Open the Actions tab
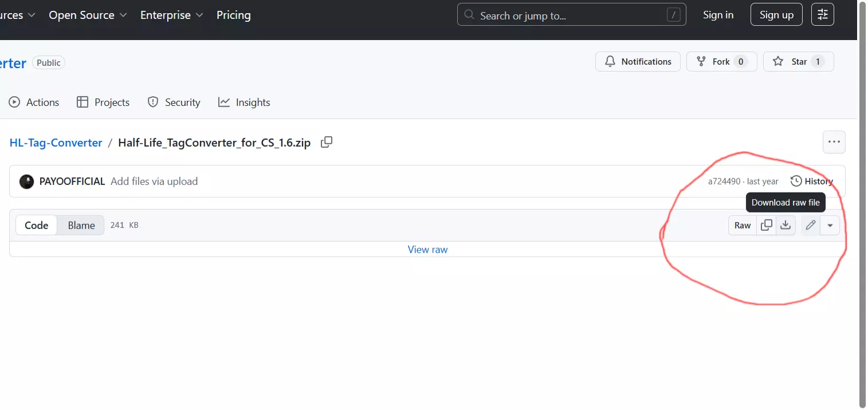 coord(34,102)
